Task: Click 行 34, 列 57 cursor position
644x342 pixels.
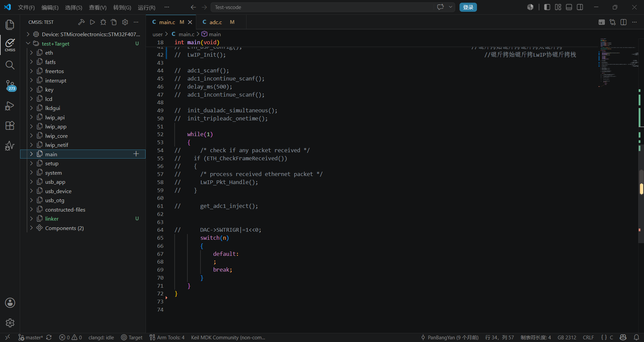Action: click(x=499, y=337)
